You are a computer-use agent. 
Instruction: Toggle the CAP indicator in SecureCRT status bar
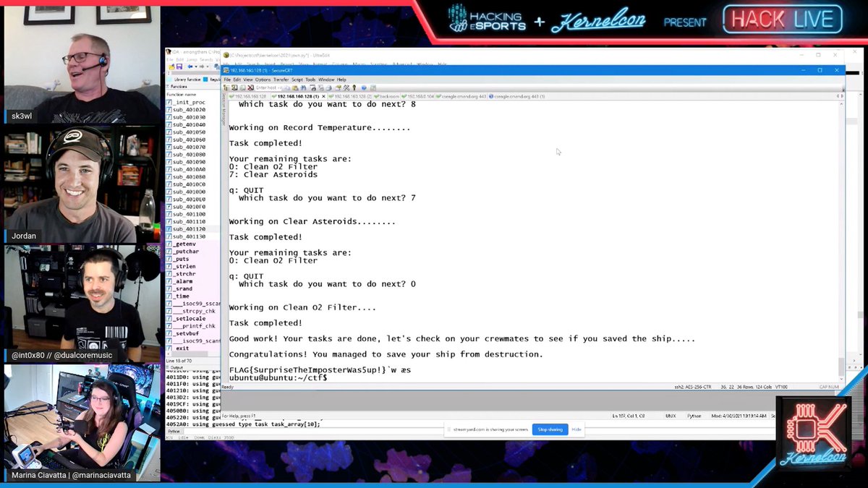(823, 387)
